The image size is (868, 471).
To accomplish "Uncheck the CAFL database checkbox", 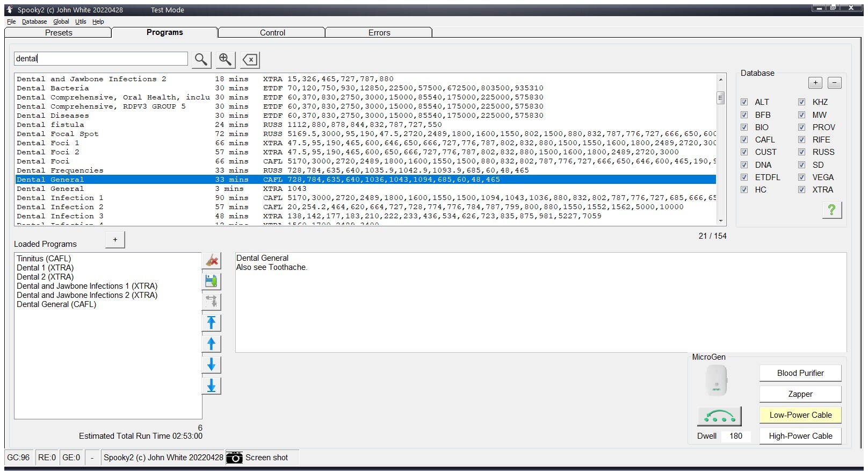I will pyautogui.click(x=744, y=140).
